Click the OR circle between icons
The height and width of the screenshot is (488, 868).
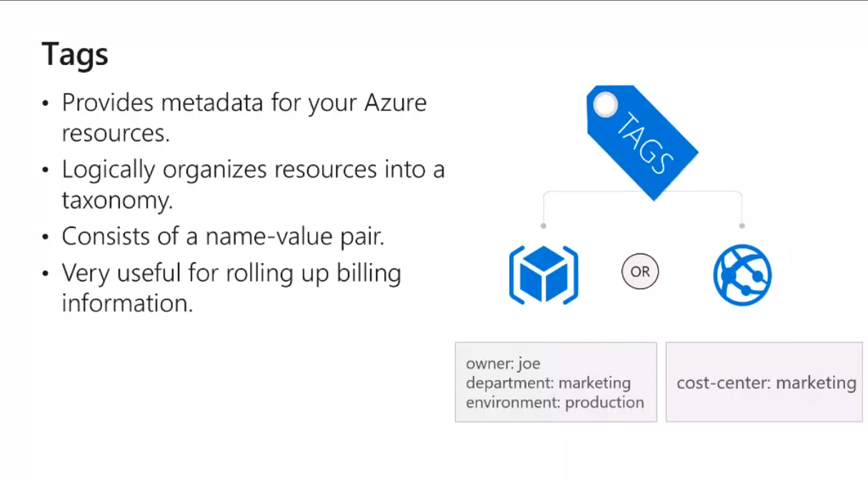pos(640,272)
